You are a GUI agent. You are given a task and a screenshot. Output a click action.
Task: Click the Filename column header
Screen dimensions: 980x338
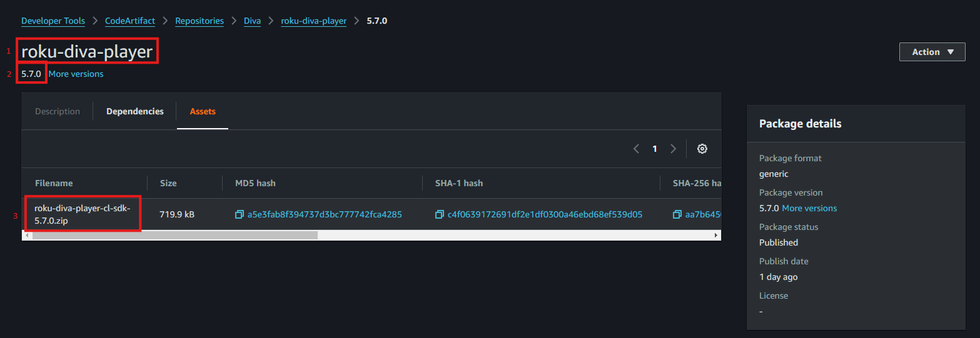(54, 183)
